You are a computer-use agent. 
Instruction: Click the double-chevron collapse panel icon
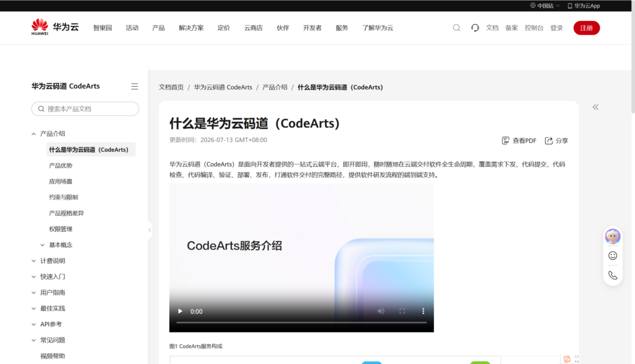[595, 107]
